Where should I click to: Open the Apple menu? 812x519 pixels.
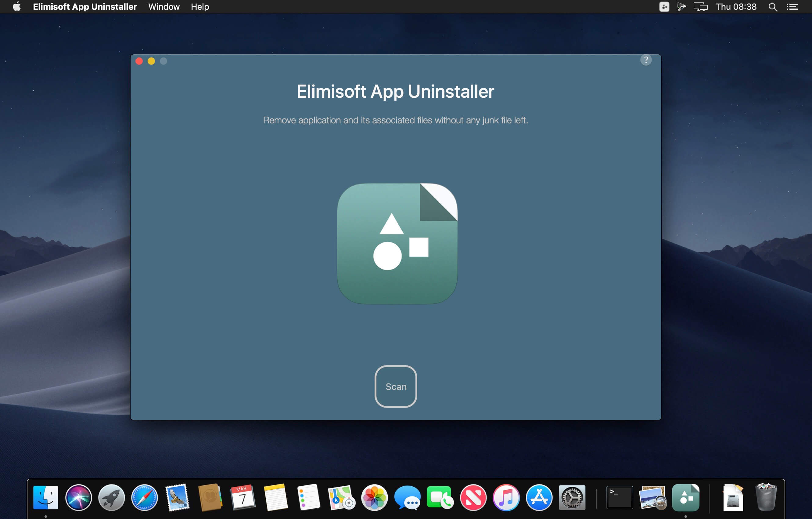click(16, 7)
